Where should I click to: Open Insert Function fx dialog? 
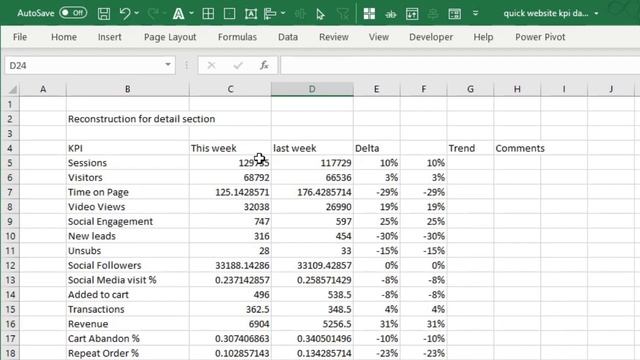click(x=264, y=65)
